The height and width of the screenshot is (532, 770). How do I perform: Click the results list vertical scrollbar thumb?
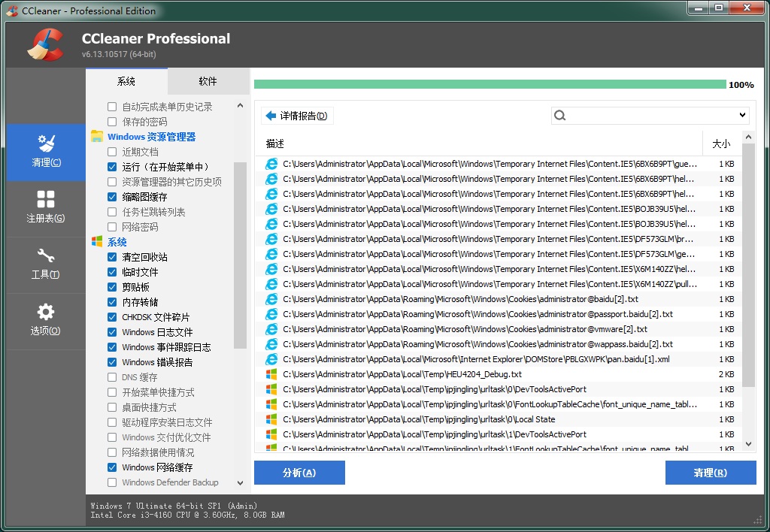(748, 265)
